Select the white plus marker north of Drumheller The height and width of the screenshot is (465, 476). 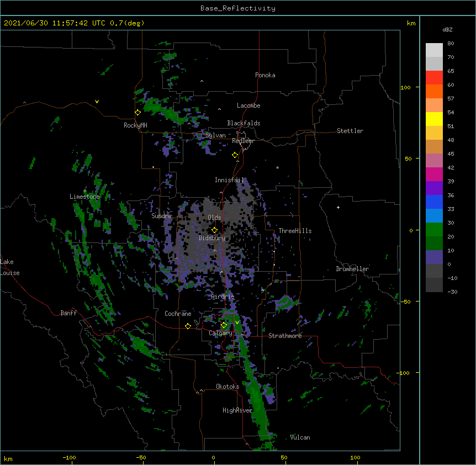pyautogui.click(x=338, y=207)
